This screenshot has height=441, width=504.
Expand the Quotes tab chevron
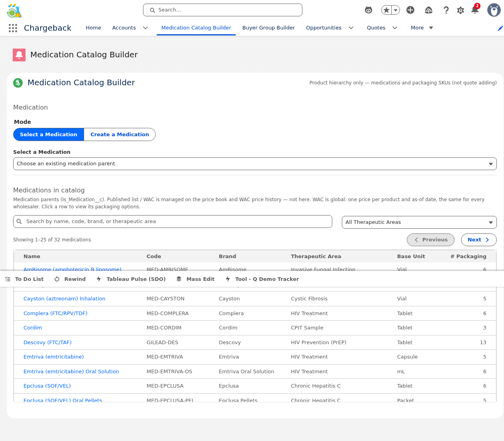[395, 28]
